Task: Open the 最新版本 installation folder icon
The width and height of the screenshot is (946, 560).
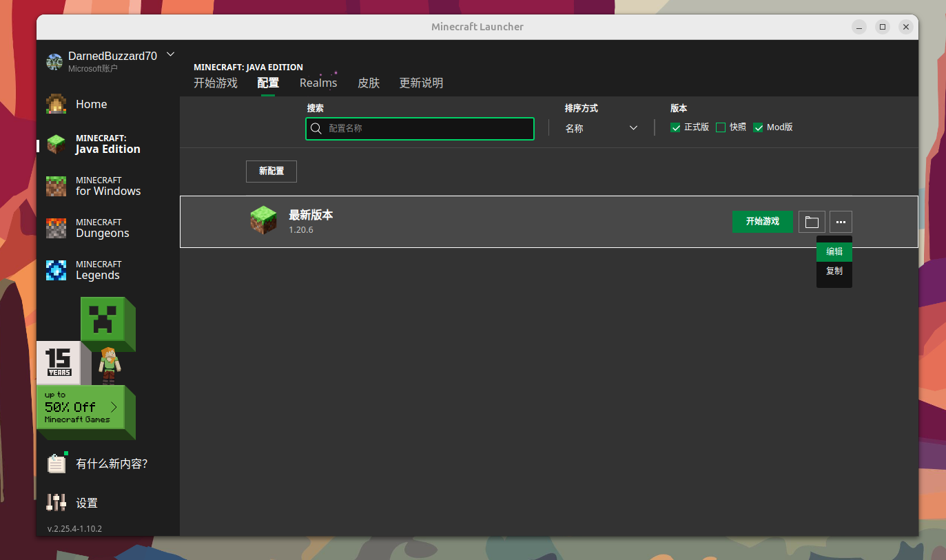Action: coord(812,222)
